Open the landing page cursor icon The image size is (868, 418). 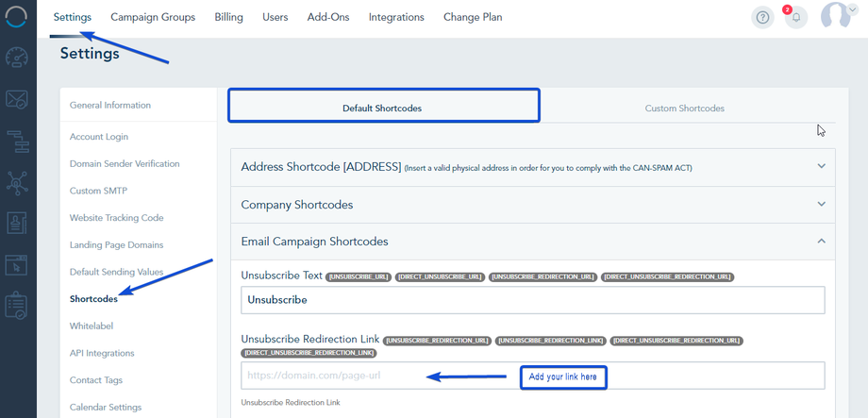click(17, 266)
